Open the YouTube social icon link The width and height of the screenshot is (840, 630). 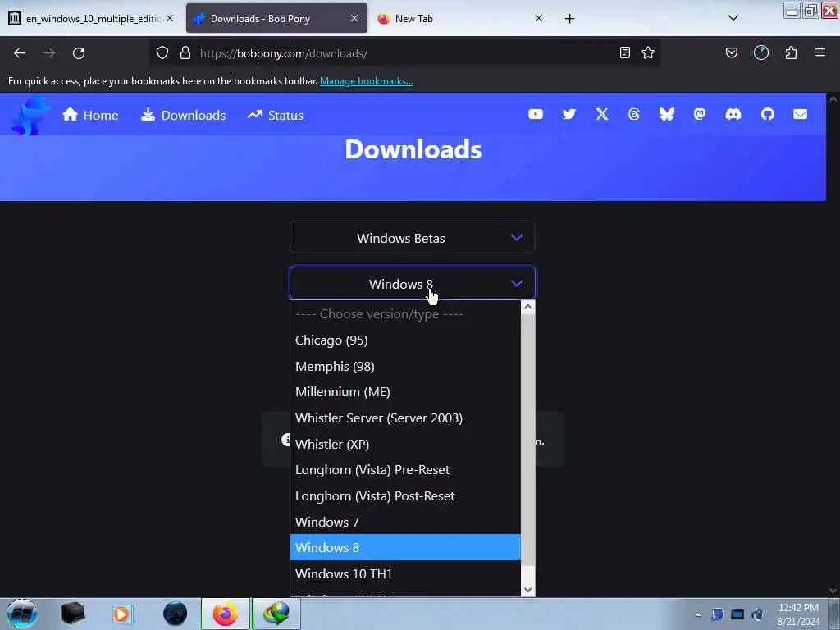click(x=535, y=114)
